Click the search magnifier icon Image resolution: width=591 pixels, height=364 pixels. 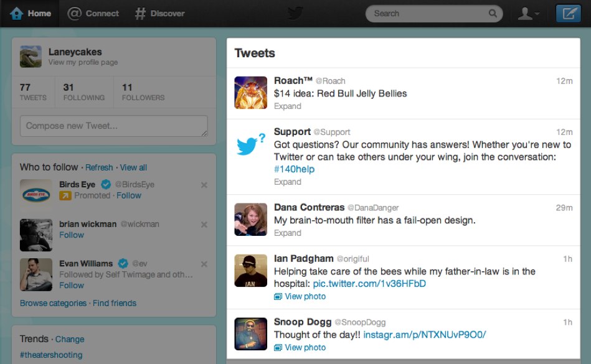click(x=493, y=14)
